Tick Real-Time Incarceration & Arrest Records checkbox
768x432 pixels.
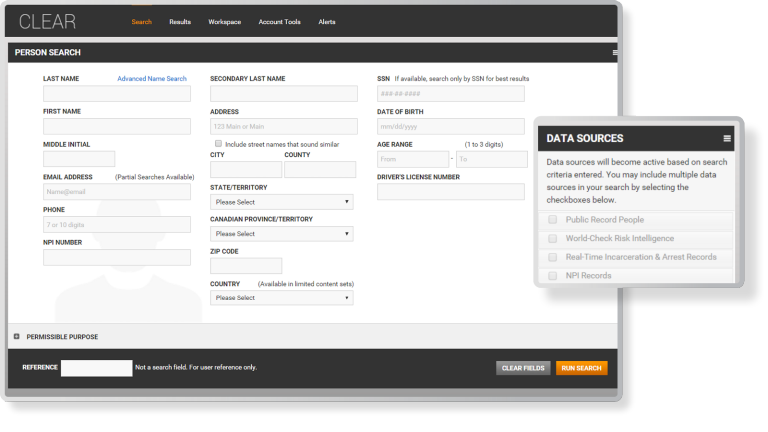(552, 257)
